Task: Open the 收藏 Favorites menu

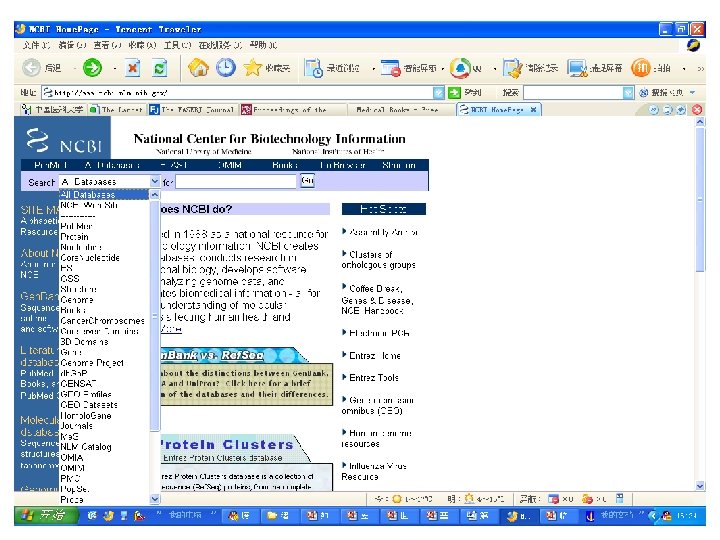Action: [x=142, y=45]
